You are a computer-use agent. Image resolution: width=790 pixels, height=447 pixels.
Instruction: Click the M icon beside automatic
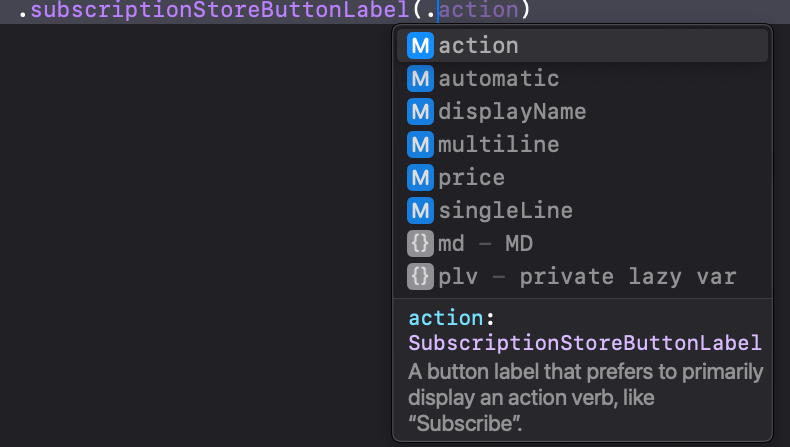pos(420,79)
